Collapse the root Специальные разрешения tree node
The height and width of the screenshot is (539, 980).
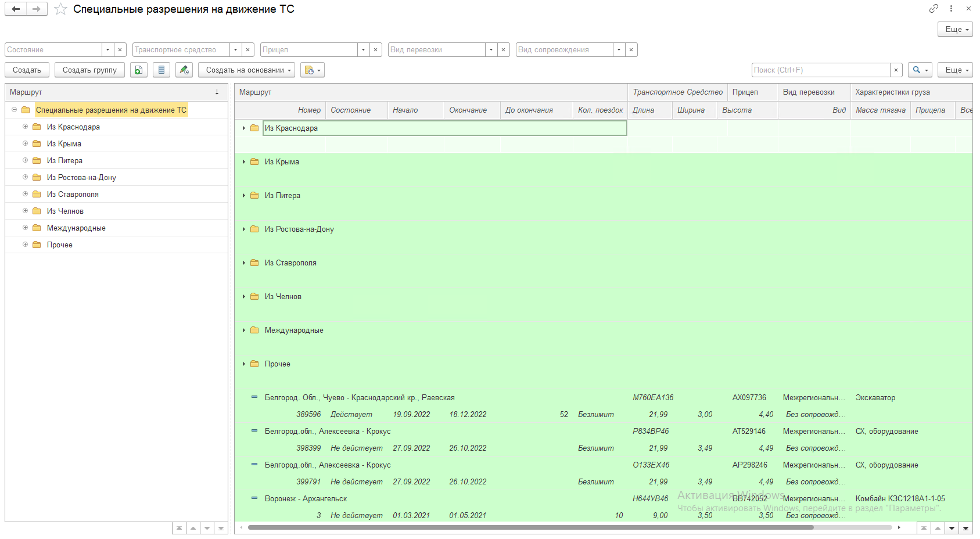tap(15, 110)
